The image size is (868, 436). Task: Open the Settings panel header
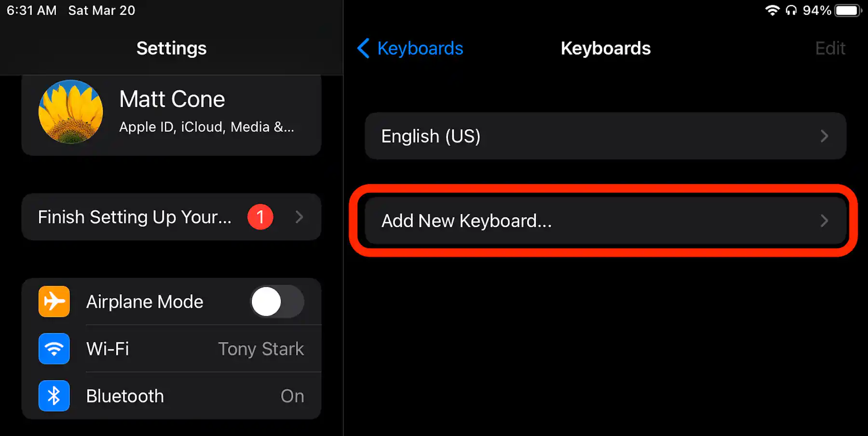point(171,48)
